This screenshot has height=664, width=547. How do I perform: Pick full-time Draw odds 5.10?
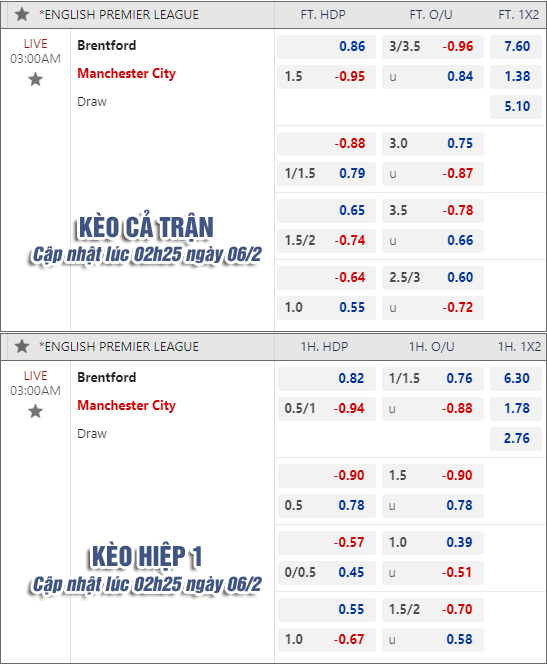click(x=516, y=106)
